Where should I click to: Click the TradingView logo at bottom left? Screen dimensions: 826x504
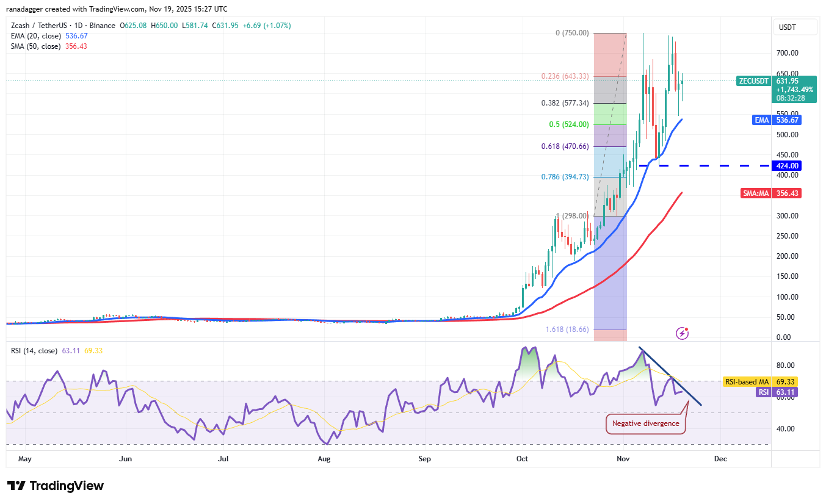pyautogui.click(x=55, y=486)
